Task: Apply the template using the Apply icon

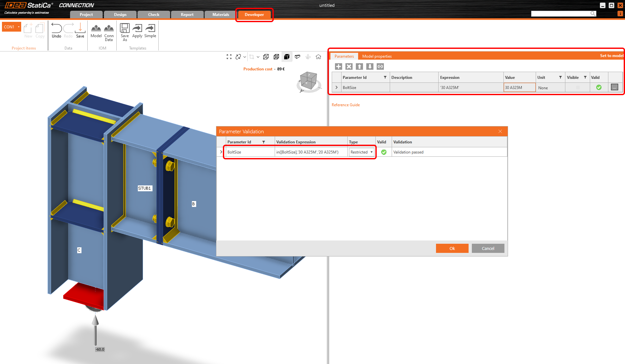Action: coord(137,31)
